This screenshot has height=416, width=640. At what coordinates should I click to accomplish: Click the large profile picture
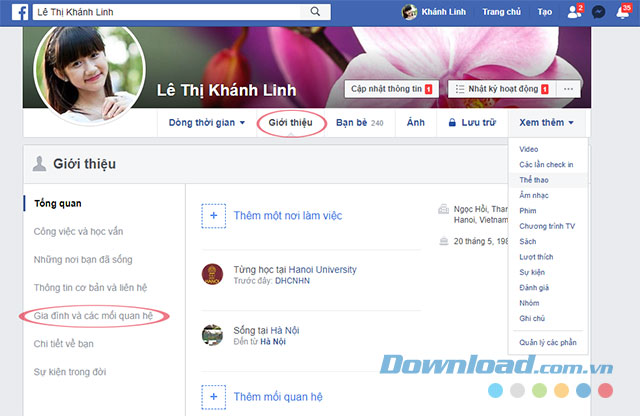pos(90,72)
